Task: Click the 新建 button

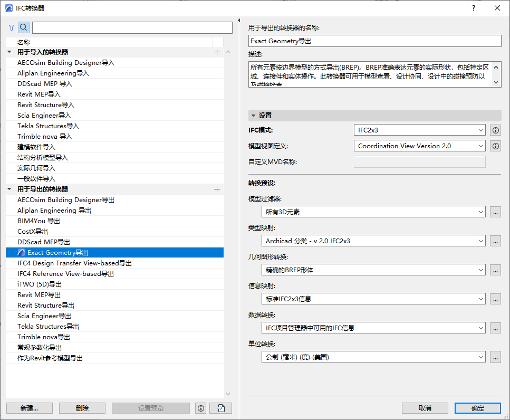Action: pos(29,408)
